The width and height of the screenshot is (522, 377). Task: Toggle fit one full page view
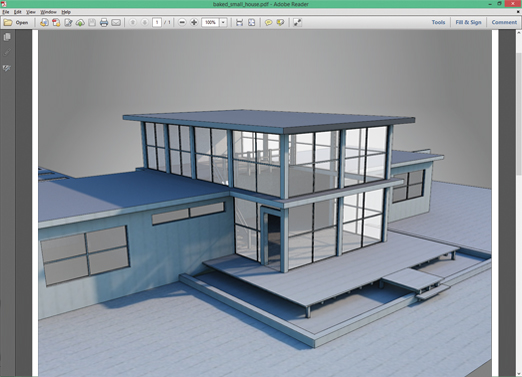coord(251,23)
